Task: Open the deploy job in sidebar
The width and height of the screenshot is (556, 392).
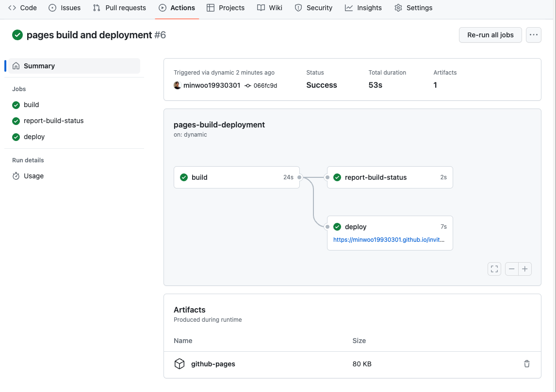Action: point(34,137)
